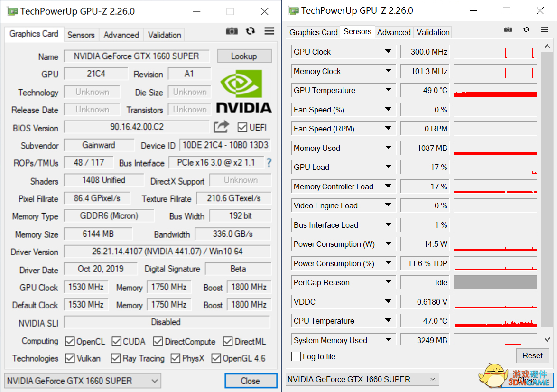Viewport: 557px width, 392px height.
Task: Toggle the PhysX checkbox
Action: [176, 358]
